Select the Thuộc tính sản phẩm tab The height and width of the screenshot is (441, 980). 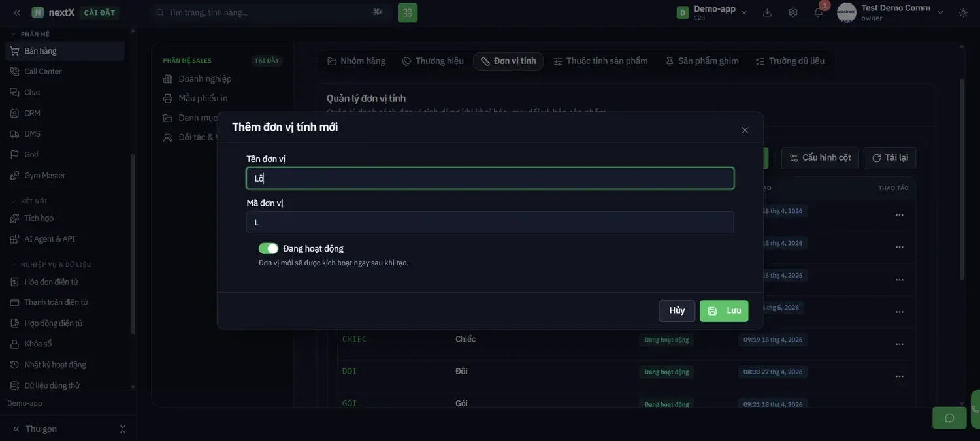(600, 61)
